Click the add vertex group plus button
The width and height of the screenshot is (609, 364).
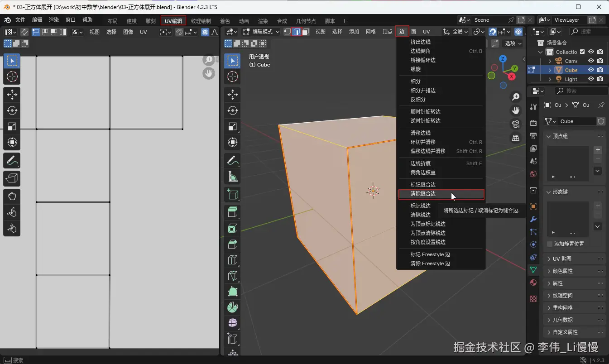(x=598, y=150)
